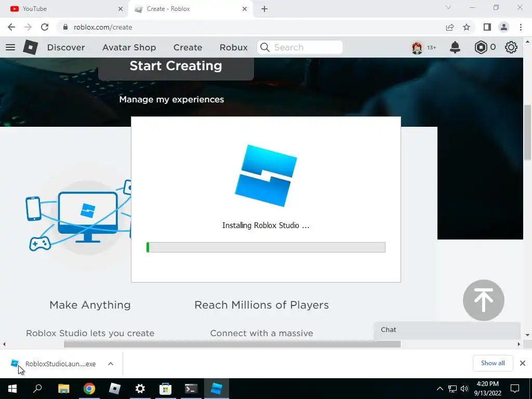The width and height of the screenshot is (532, 399).
Task: Open the tab search chevron
Action: (448, 7)
